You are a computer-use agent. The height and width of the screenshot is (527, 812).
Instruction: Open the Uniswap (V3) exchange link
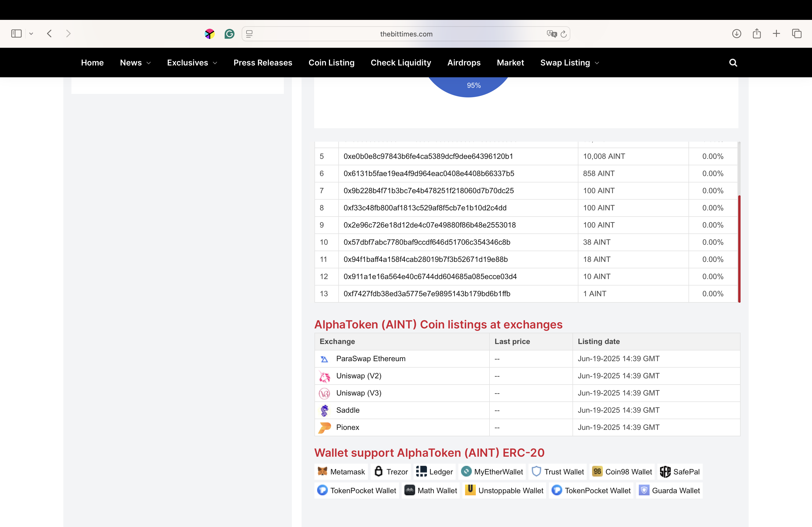pos(358,393)
